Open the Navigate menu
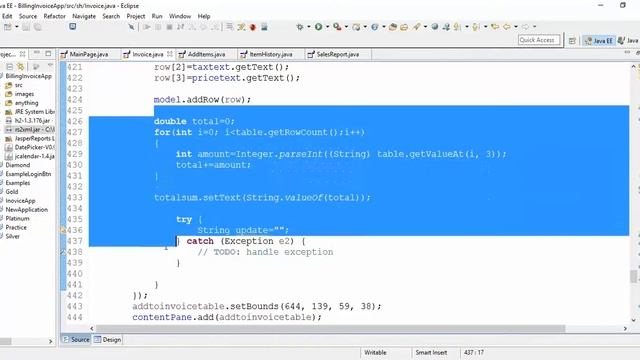This screenshot has height=360, width=640. coord(84,16)
